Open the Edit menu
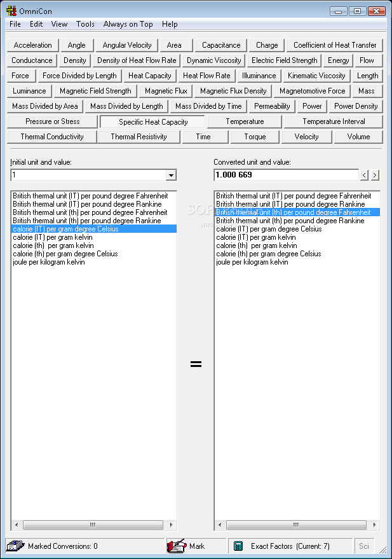The width and height of the screenshot is (392, 559). (x=36, y=24)
